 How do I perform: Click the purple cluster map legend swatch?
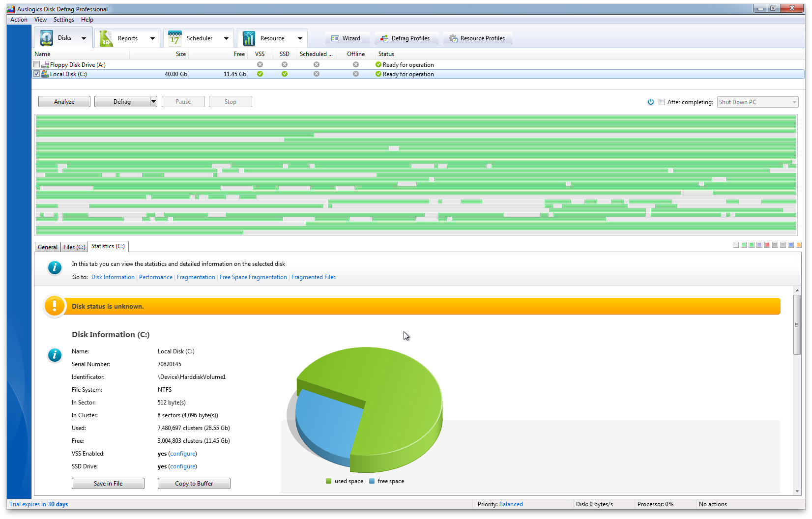click(x=759, y=245)
